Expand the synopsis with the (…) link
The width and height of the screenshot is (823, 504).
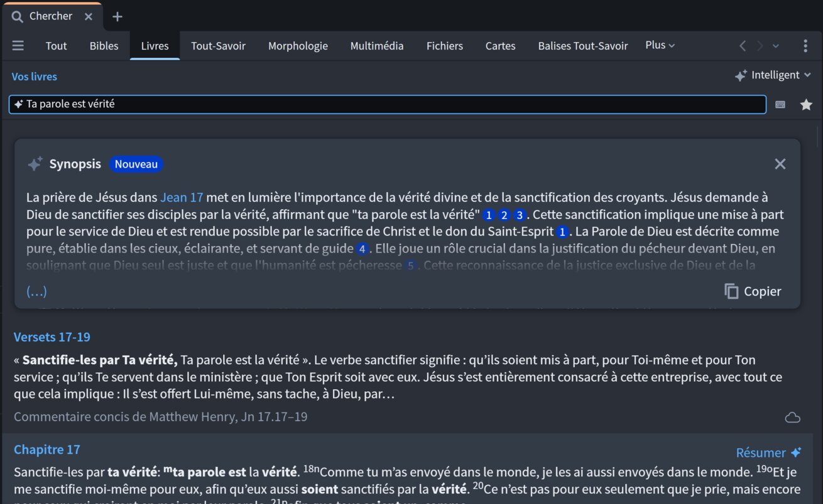[36, 291]
